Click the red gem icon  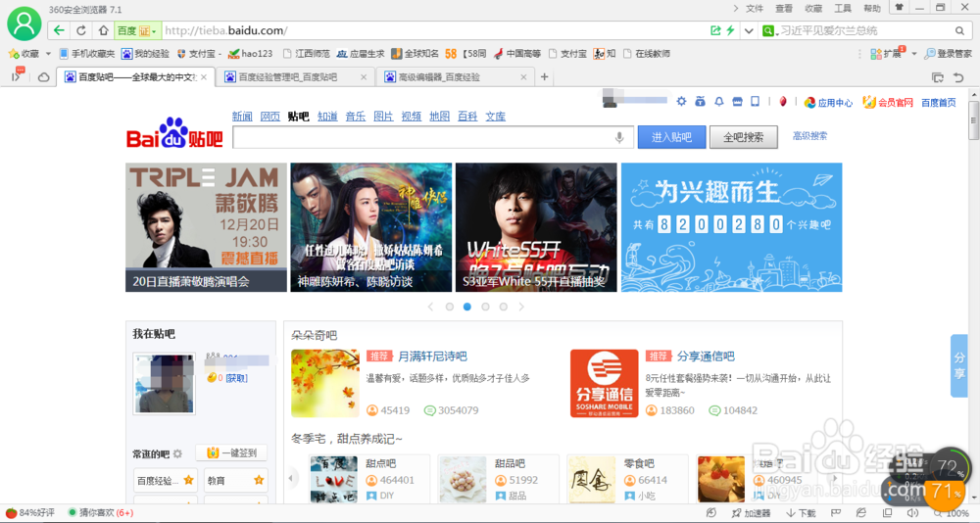point(782,101)
